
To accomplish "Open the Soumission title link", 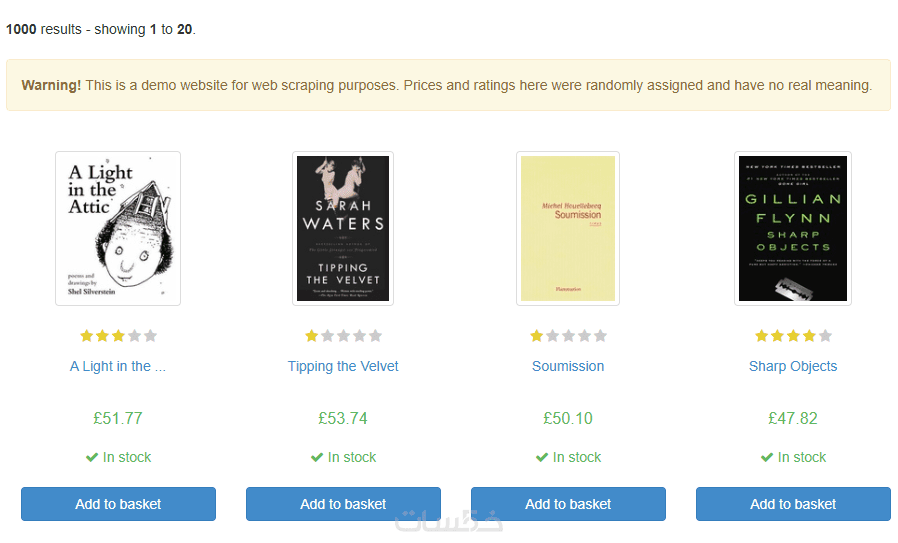I will (568, 366).
